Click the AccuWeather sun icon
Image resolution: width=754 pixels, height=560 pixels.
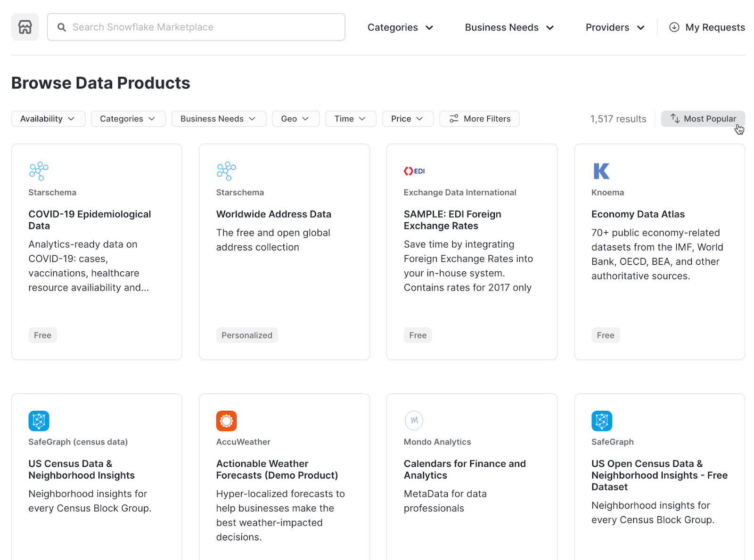pyautogui.click(x=226, y=421)
